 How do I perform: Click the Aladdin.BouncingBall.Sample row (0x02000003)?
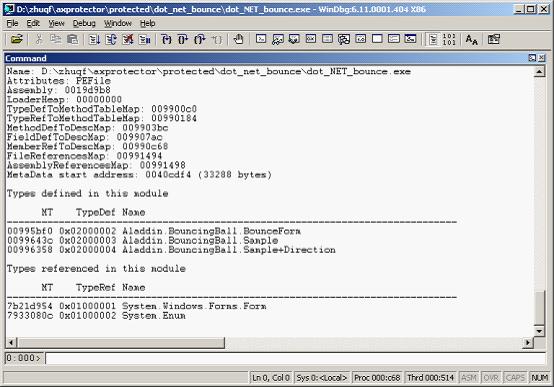coord(142,241)
